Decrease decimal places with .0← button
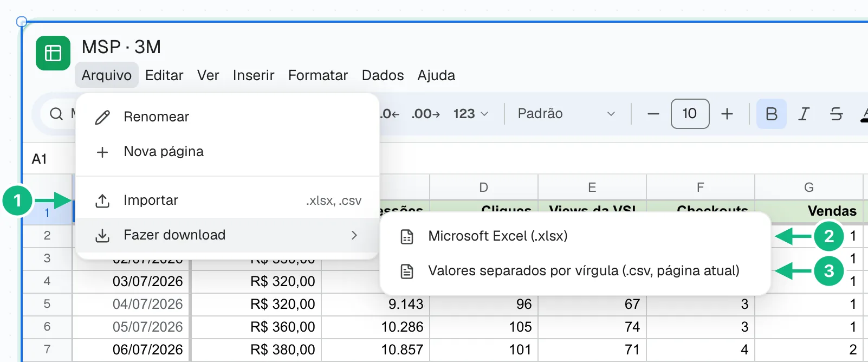868x362 pixels. tap(390, 114)
